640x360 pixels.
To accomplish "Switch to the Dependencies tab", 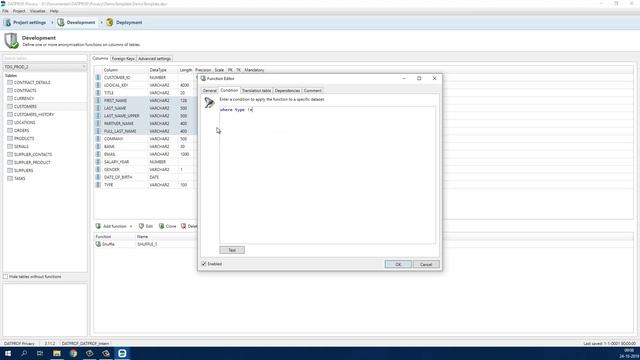I will click(287, 91).
